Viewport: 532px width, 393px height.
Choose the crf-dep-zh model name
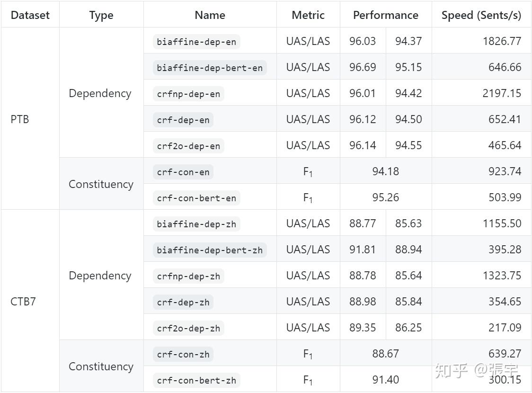[x=183, y=302]
